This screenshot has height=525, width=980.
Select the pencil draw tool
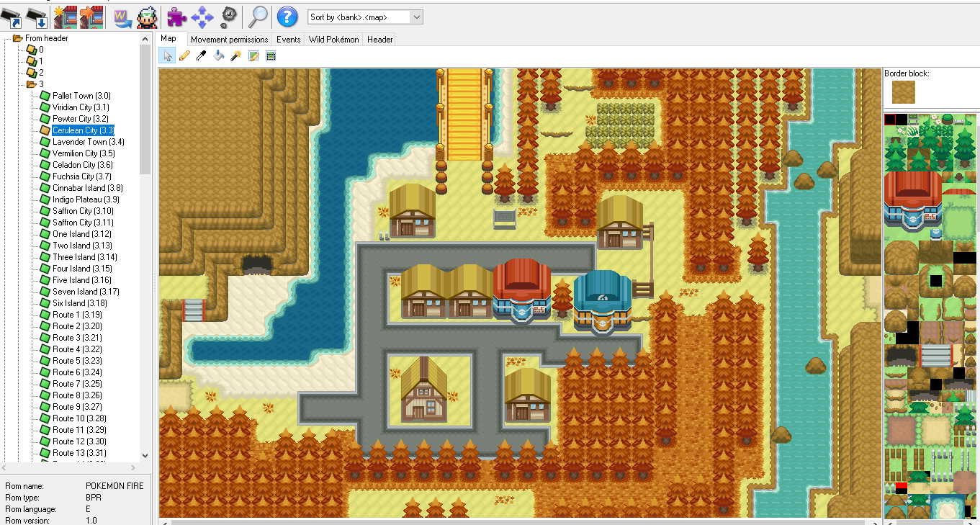point(184,56)
